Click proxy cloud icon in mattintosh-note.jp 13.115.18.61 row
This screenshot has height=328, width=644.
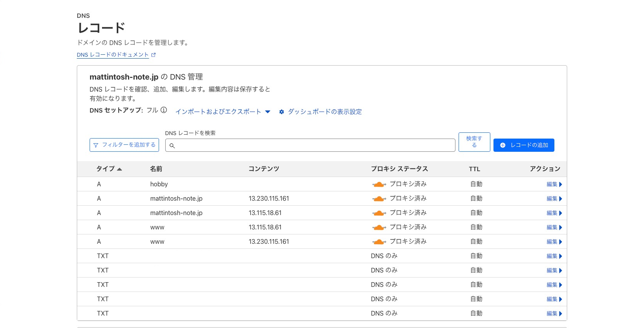coord(379,213)
